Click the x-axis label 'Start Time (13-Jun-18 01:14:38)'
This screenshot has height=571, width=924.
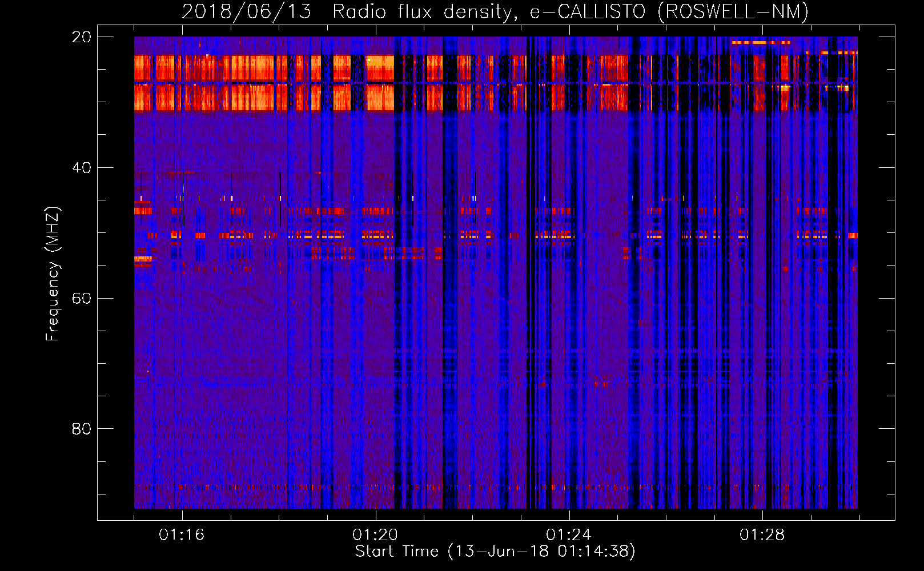click(x=495, y=552)
